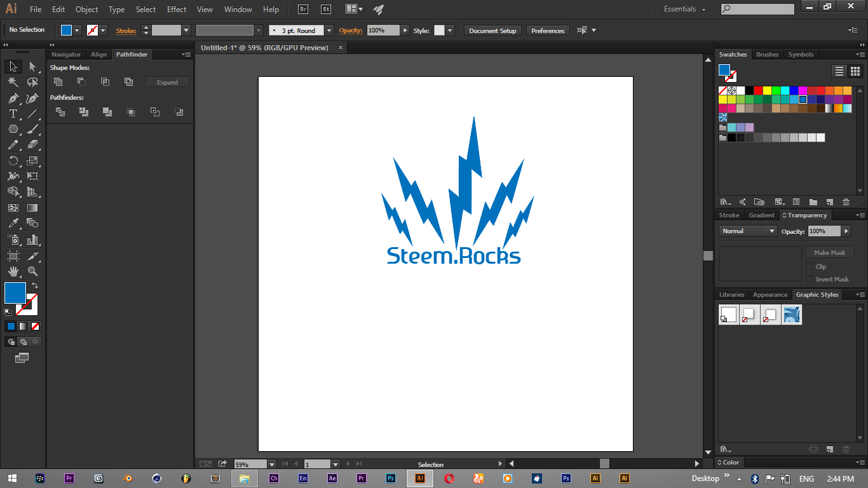868x488 pixels.
Task: Select the Symbol Sprayer tool
Action: pos(13,240)
